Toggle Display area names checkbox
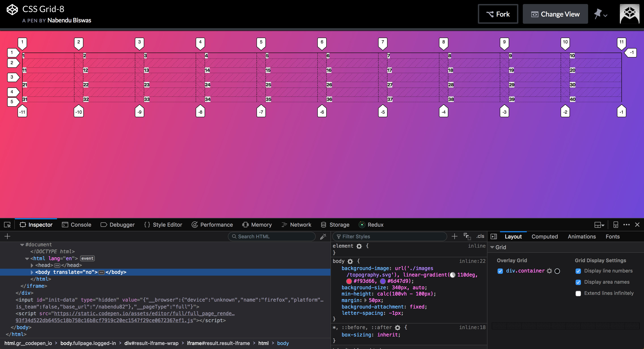Image resolution: width=644 pixels, height=349 pixels. (578, 282)
